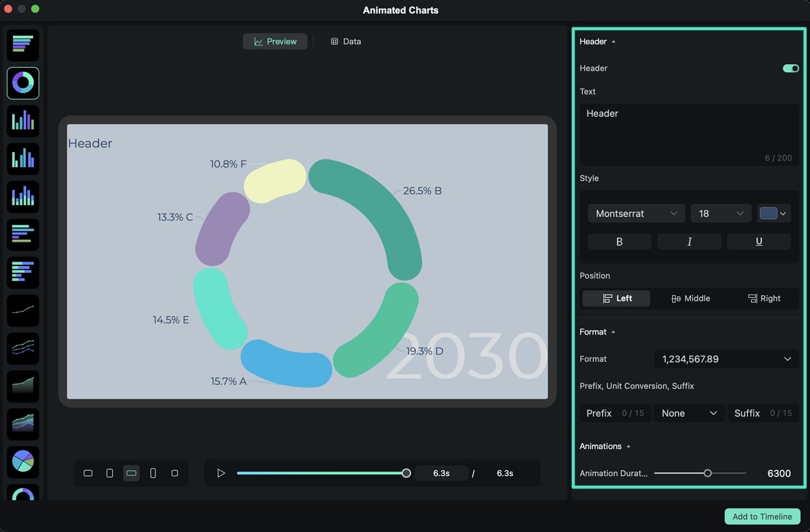Open the font size dropdown showing 18

(x=720, y=213)
